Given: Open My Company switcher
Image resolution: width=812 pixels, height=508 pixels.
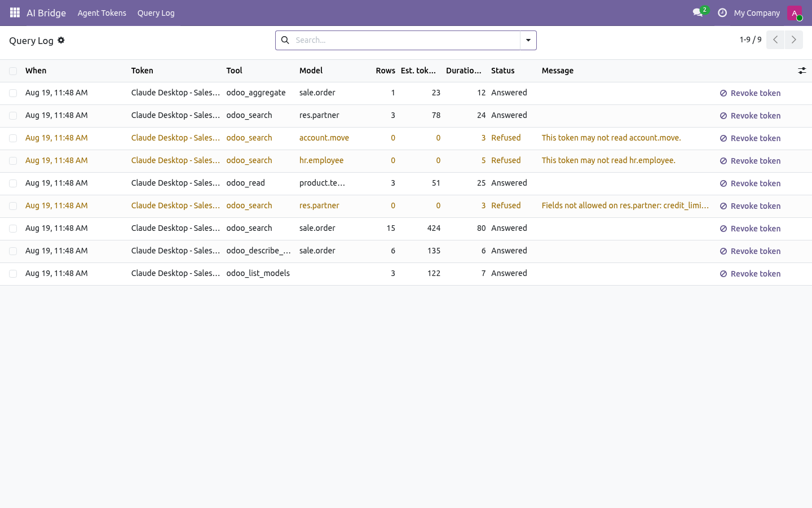Looking at the screenshot, I should [x=757, y=13].
